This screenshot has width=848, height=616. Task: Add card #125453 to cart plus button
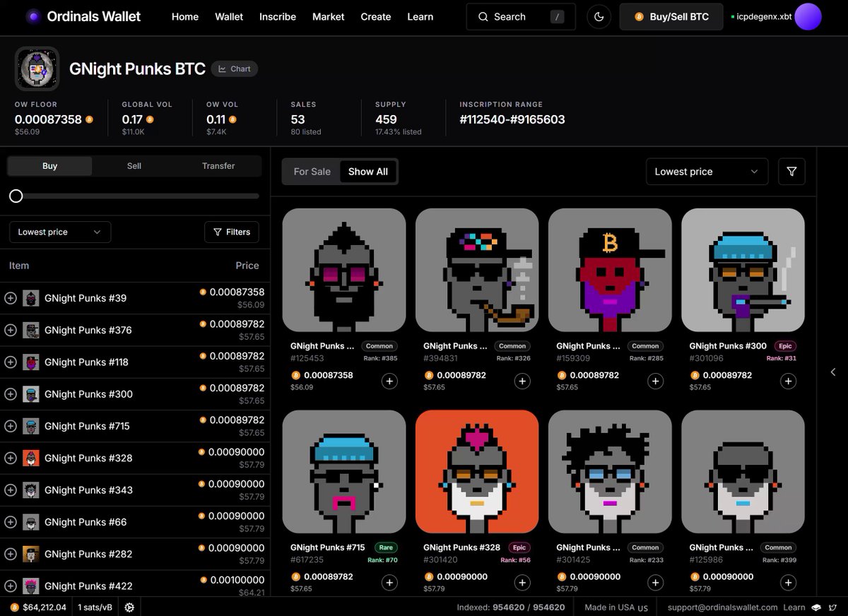click(389, 381)
